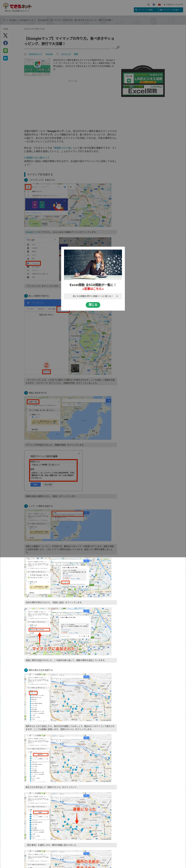Open the 神保町ペロリ旅マップ link

(38, 158)
